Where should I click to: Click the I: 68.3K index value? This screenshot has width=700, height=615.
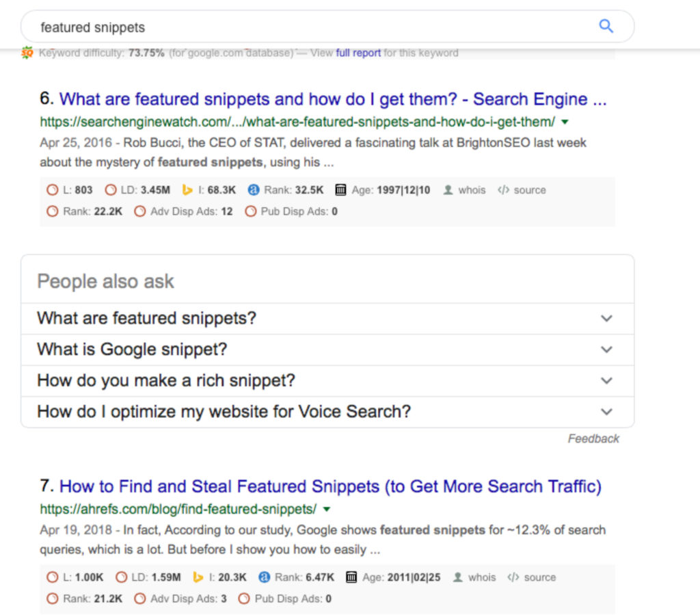click(x=221, y=189)
